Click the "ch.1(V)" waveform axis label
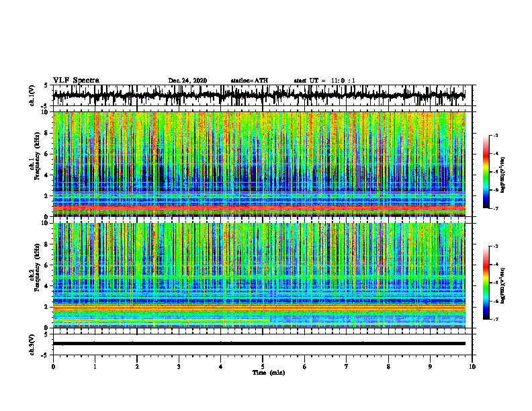Screen dimensions: 532x411 click(x=32, y=95)
